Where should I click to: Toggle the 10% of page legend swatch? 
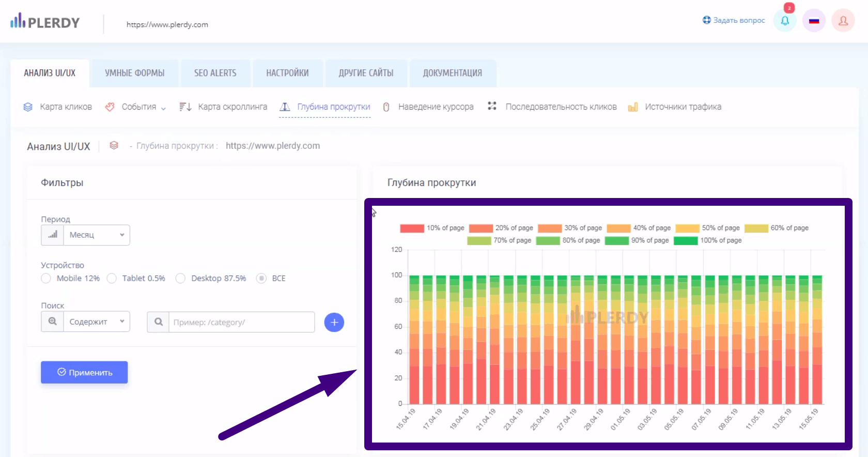[x=412, y=228]
